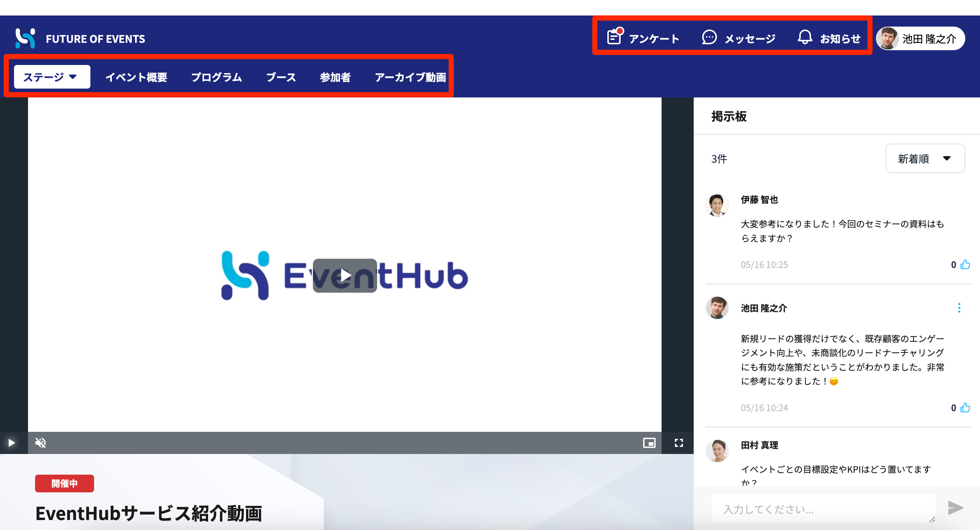Like 伊藤 智也's comment

[965, 265]
